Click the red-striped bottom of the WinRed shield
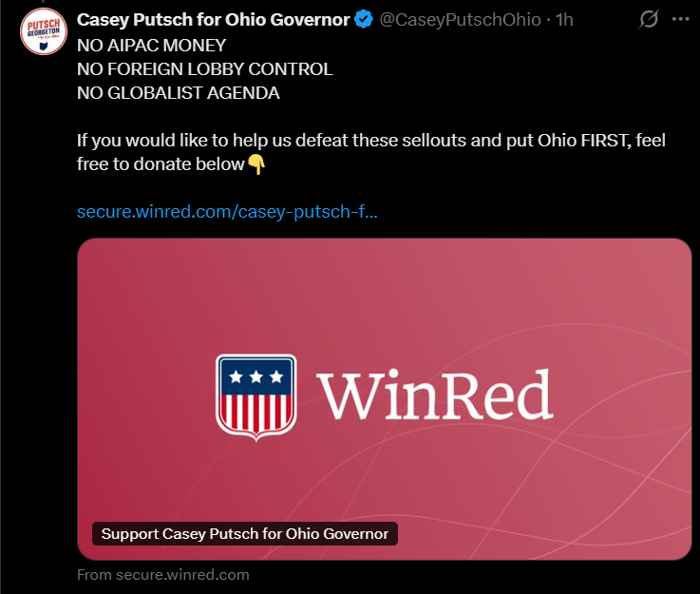The height and width of the screenshot is (594, 700). click(x=255, y=412)
